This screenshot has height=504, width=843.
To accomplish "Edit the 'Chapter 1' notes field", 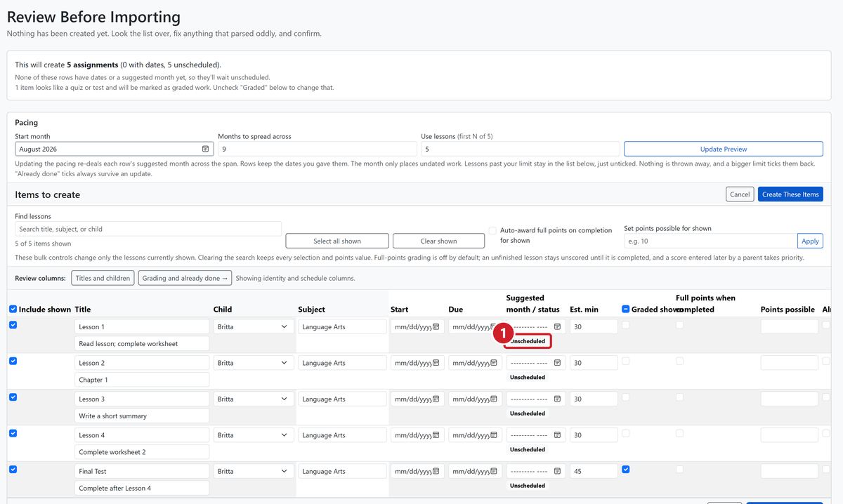I will pyautogui.click(x=142, y=380).
